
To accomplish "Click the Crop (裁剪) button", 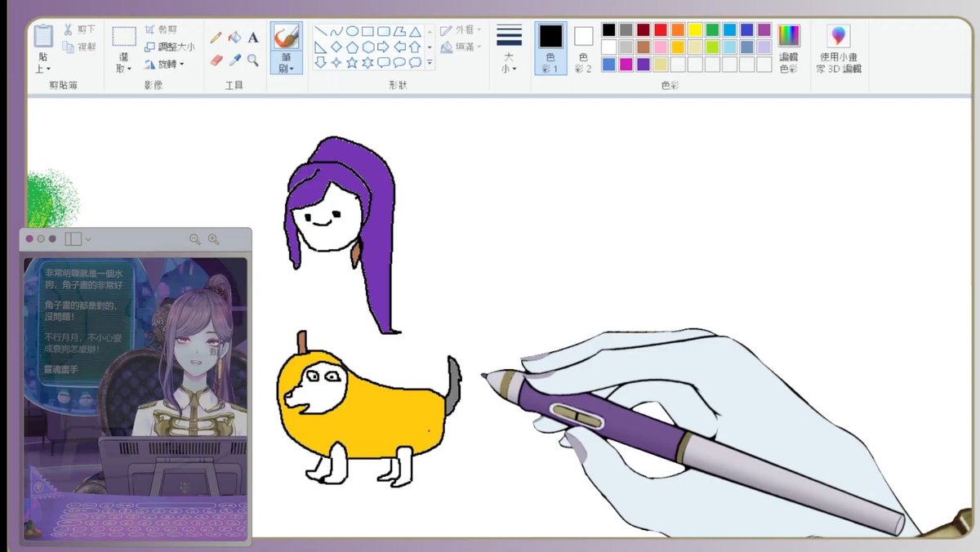I will coord(162,29).
